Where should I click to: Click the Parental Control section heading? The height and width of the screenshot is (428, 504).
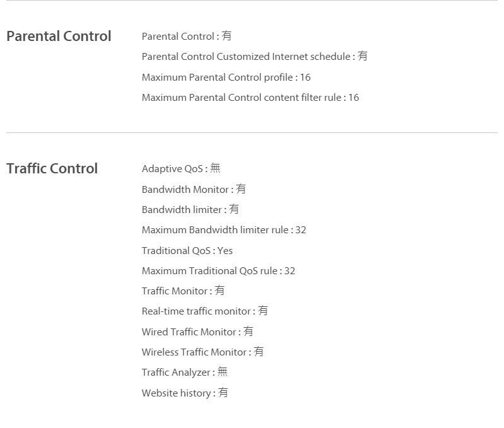tap(59, 36)
